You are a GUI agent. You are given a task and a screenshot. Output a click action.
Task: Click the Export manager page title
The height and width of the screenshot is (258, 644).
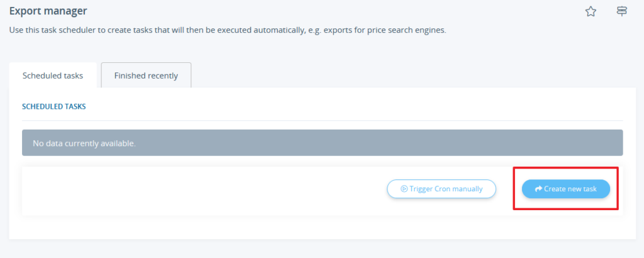pos(48,11)
